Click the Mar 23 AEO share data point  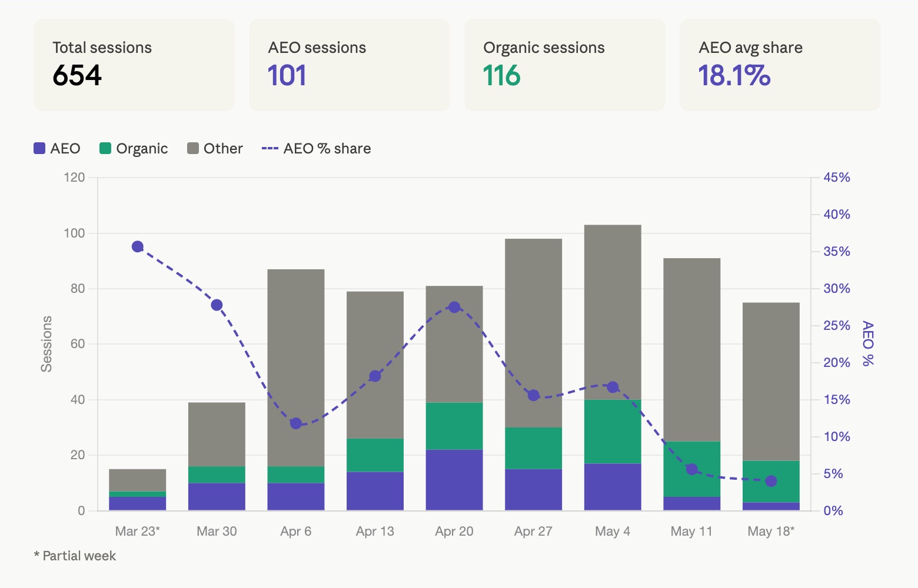138,246
